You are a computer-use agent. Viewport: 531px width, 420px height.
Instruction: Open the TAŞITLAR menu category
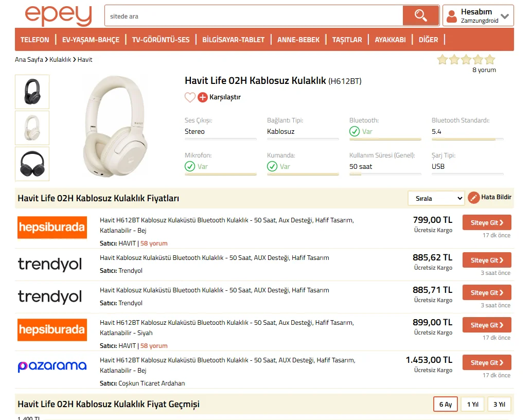pos(347,40)
